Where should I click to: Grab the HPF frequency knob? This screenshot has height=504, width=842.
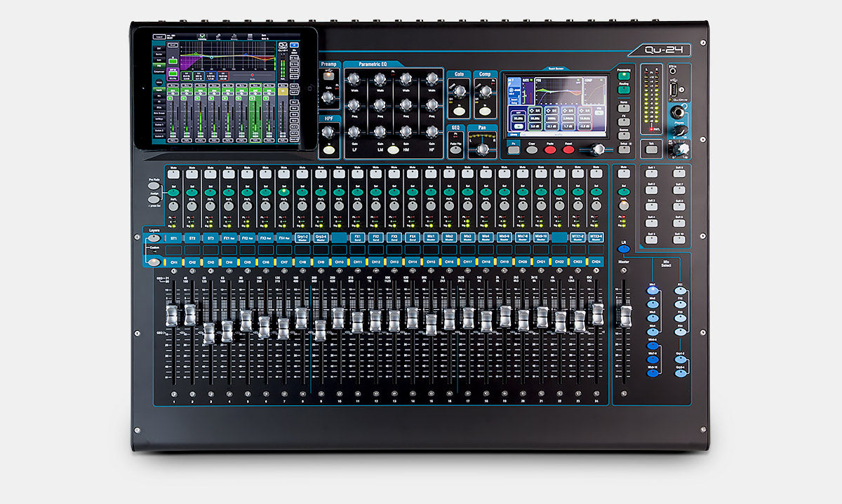pyautogui.click(x=328, y=132)
